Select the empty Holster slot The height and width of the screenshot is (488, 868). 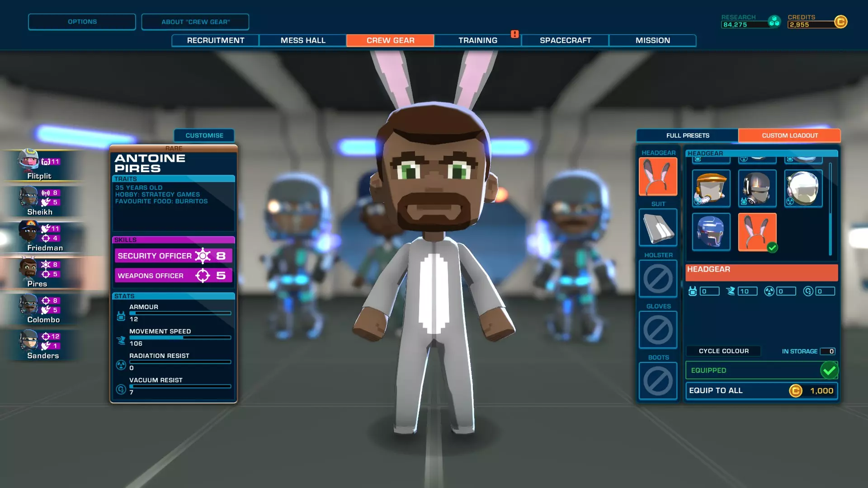point(658,279)
